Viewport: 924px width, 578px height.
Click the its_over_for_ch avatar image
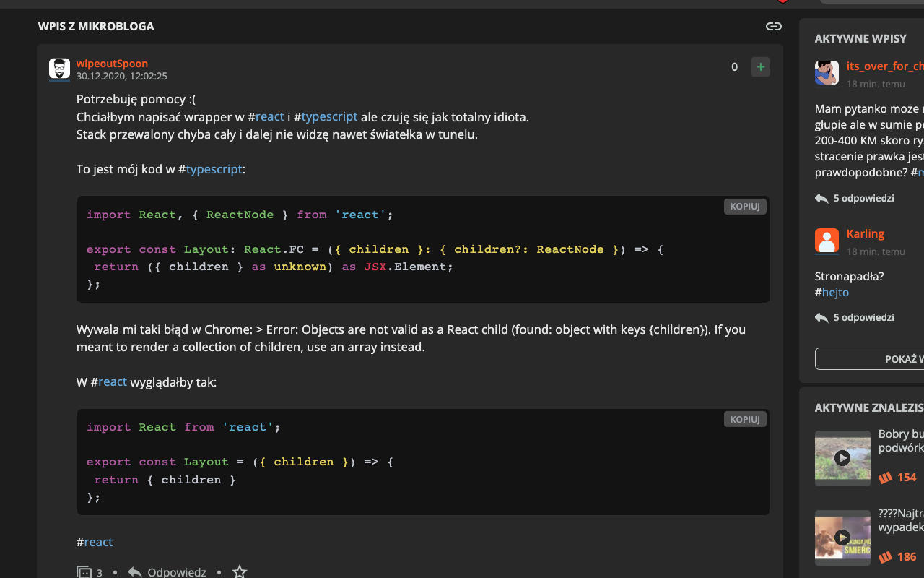click(827, 73)
